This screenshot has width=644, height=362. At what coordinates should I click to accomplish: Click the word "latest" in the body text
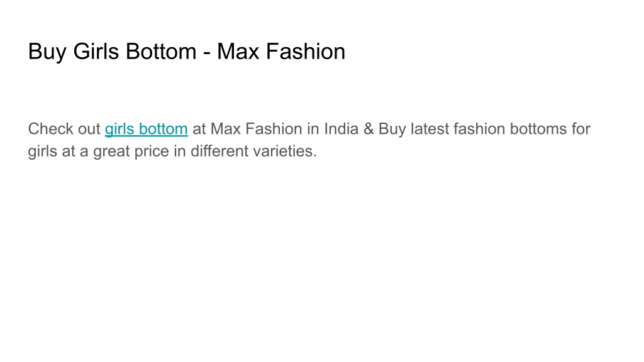click(430, 129)
